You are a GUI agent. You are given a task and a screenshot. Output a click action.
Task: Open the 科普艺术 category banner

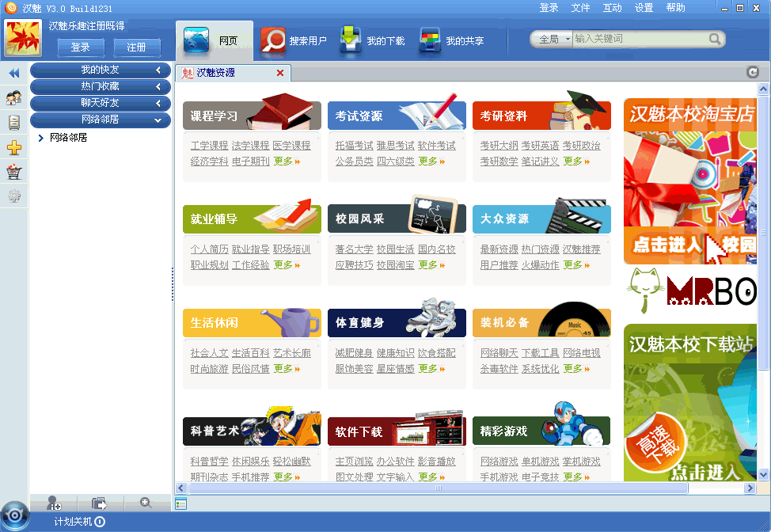pyautogui.click(x=252, y=431)
